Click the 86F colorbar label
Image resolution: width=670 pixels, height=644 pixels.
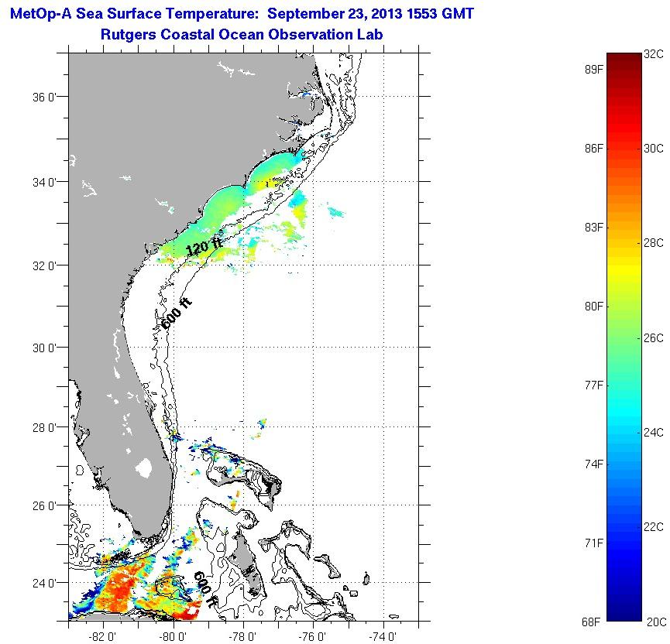coord(594,149)
